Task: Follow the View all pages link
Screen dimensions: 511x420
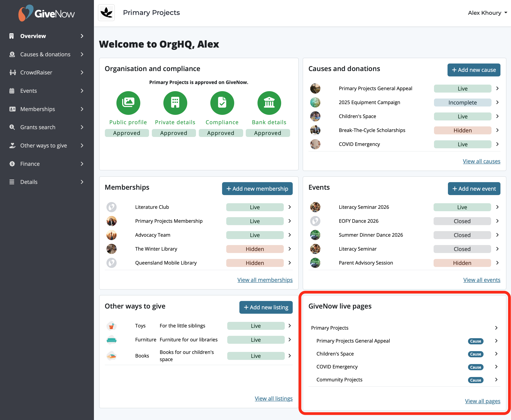Action: pos(483,401)
